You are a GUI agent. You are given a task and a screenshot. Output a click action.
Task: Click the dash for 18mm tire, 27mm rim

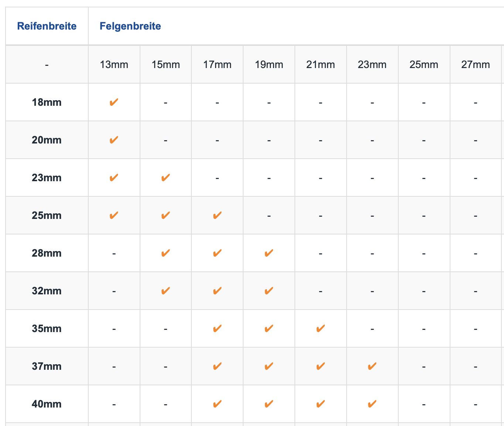[x=476, y=103]
